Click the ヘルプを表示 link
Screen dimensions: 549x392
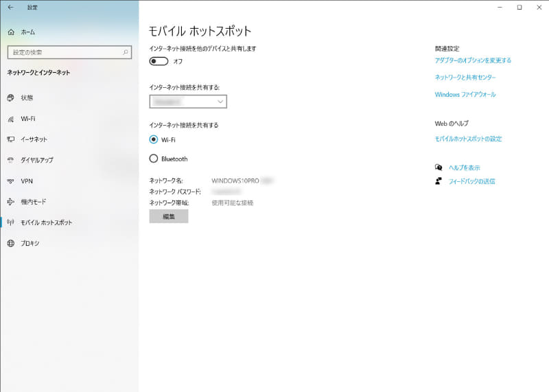pyautogui.click(x=465, y=168)
